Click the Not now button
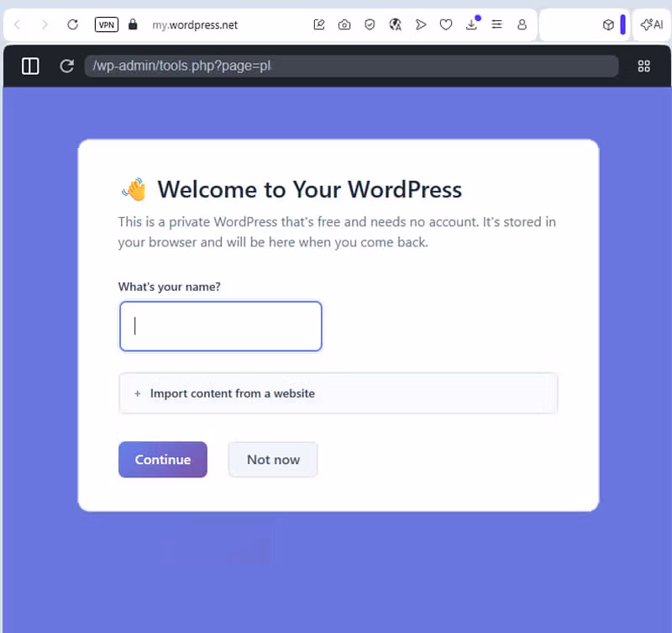 click(x=273, y=459)
